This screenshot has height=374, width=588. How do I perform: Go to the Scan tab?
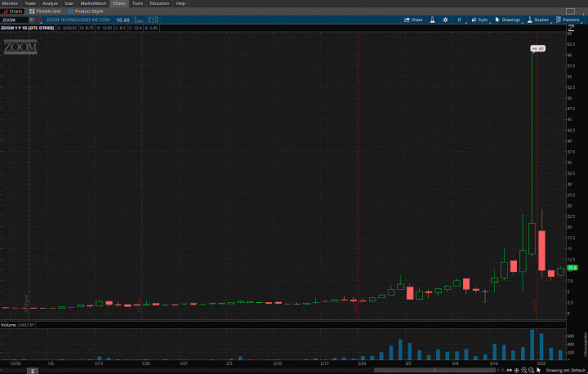69,3
